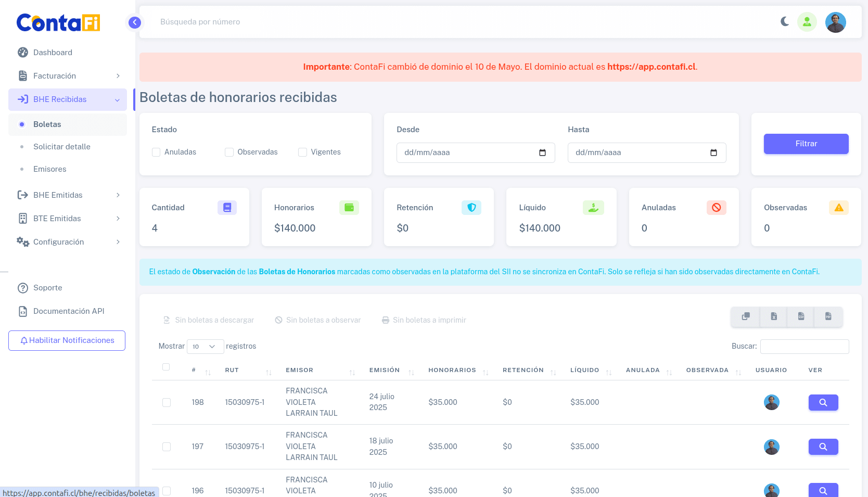Copy table data to clipboard
868x497 pixels.
point(745,316)
